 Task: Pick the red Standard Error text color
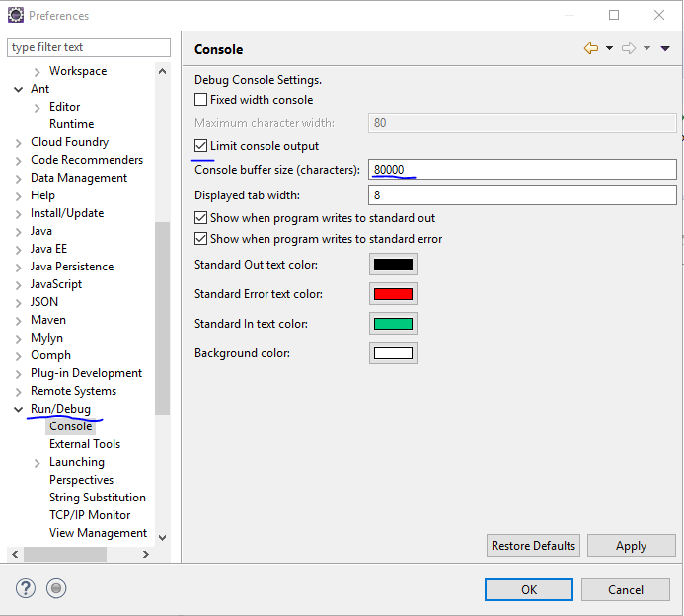click(x=393, y=294)
